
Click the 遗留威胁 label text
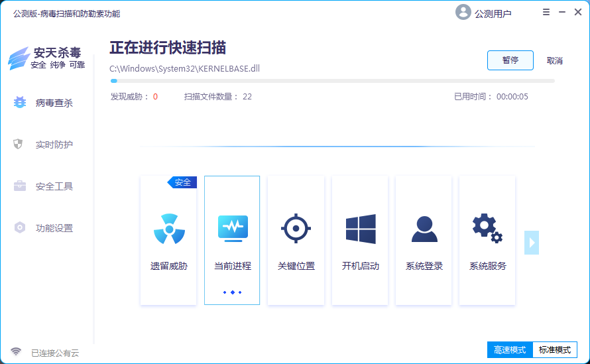[x=169, y=266]
